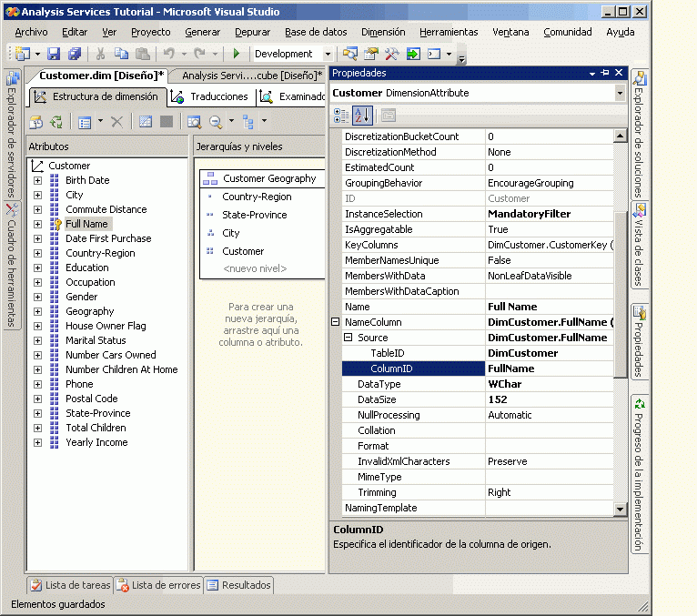Open the Customer DimensionAttribute object dropdown

point(620,93)
